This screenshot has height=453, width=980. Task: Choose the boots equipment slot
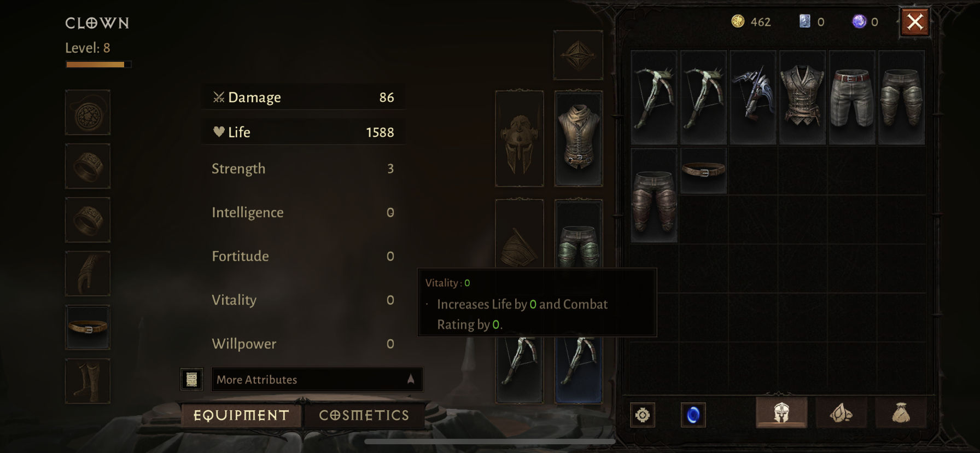click(x=87, y=381)
